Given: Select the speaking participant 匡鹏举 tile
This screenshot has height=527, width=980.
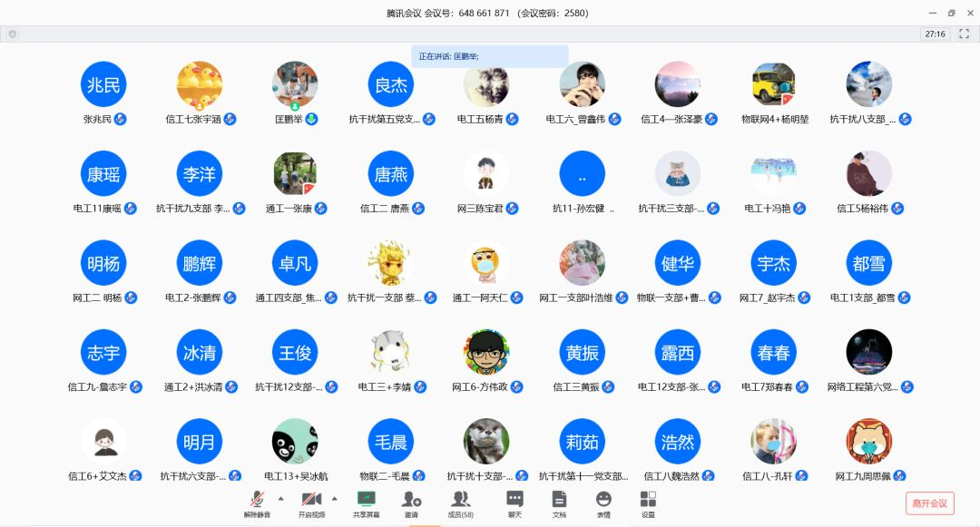Looking at the screenshot, I should pyautogui.click(x=295, y=84).
